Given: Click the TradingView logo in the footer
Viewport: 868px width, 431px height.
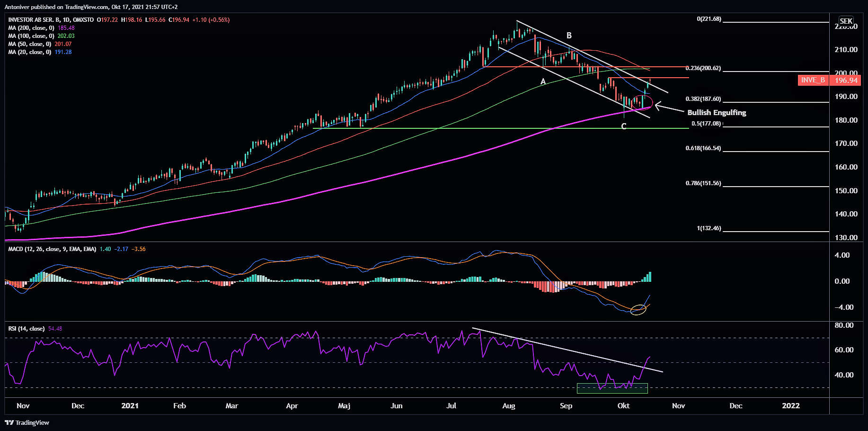Looking at the screenshot, I should 27,422.
